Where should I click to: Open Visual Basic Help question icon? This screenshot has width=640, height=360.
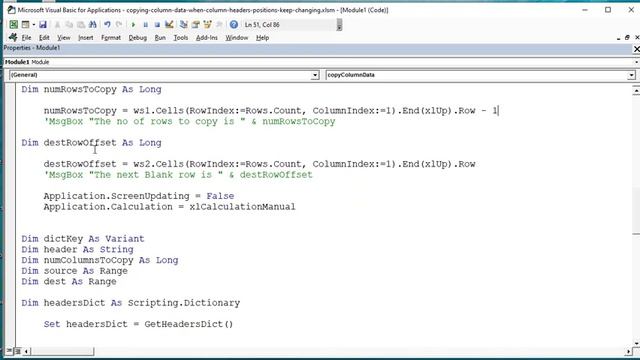233,24
